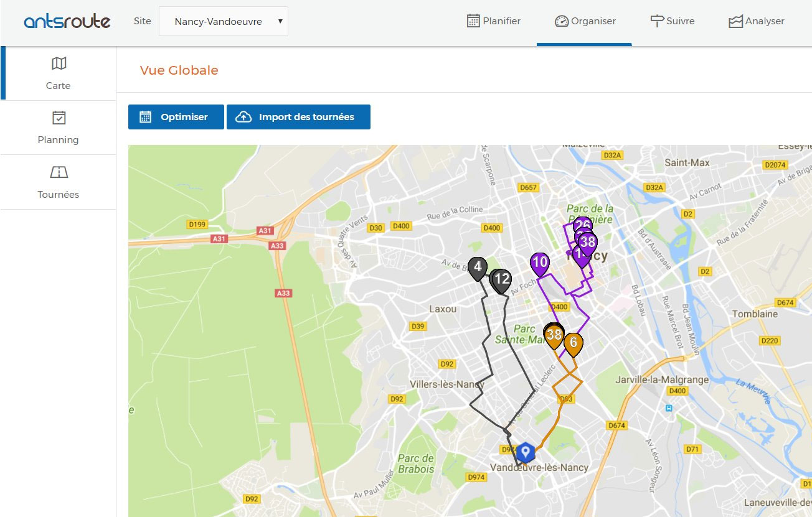Click the Laxou label on map
Image resolution: width=812 pixels, height=517 pixels.
[443, 309]
